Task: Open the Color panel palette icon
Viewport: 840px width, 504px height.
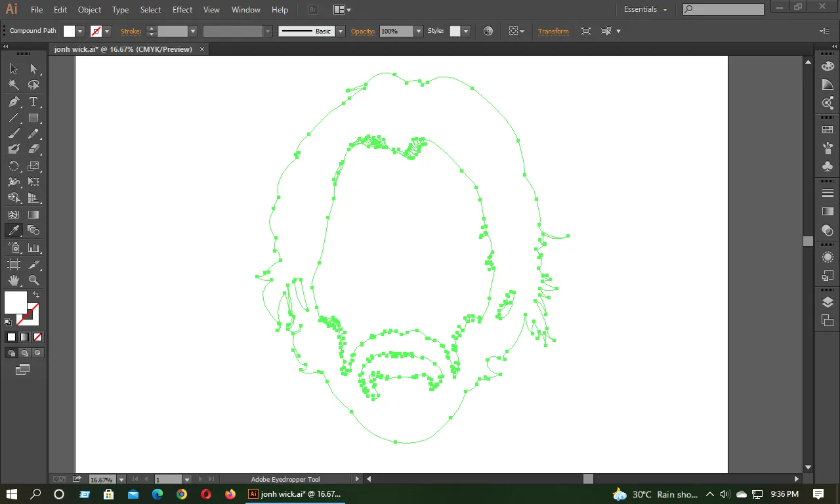Action: (828, 66)
